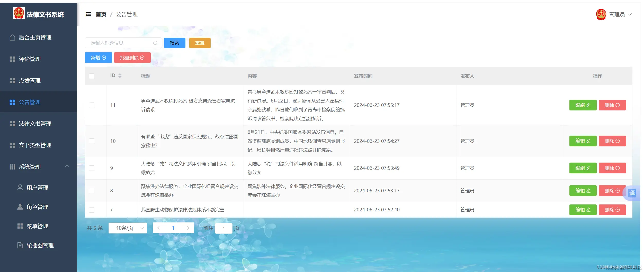Screen dimensions: 644x272
Task: Check the row with ID 9
Action: (92, 168)
